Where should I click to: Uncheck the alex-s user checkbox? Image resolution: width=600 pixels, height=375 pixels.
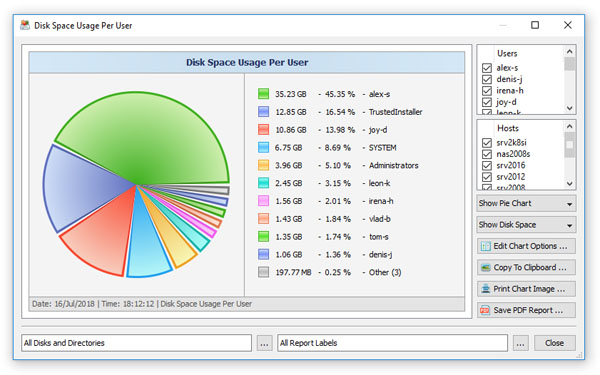(x=487, y=68)
